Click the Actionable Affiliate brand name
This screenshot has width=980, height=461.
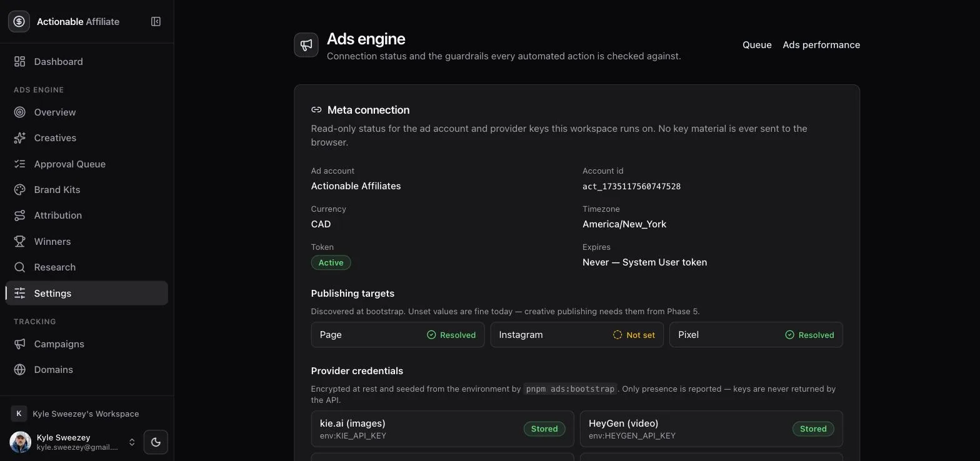pyautogui.click(x=78, y=21)
